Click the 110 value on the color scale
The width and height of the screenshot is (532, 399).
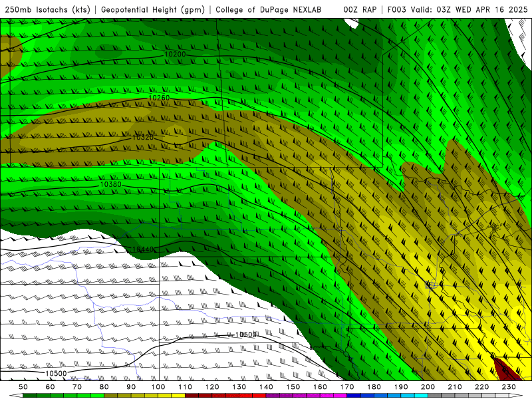pos(186,387)
